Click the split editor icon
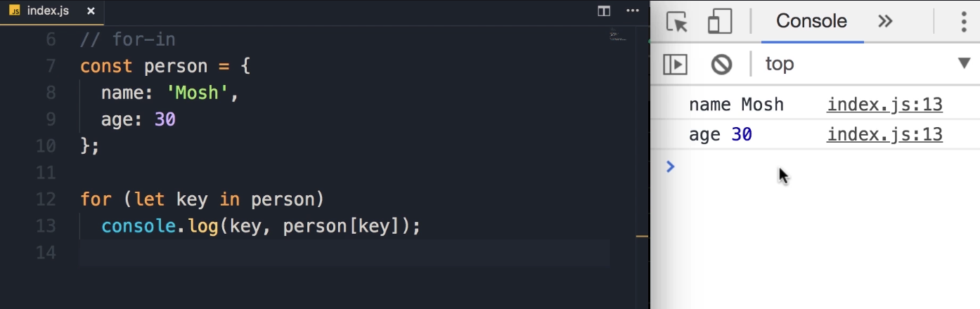Image resolution: width=980 pixels, height=309 pixels. click(603, 11)
